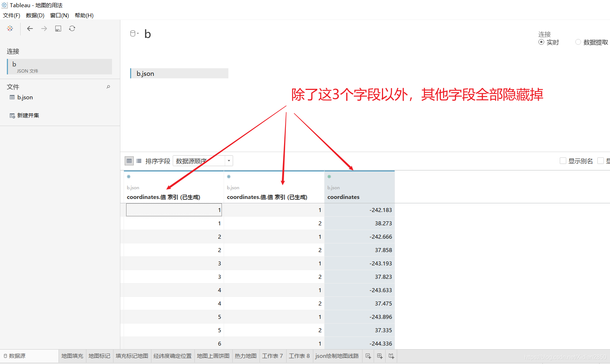Open the 数据源顺序 sort field dropdown
Screen dimensions: 610x364
pyautogui.click(x=203, y=161)
